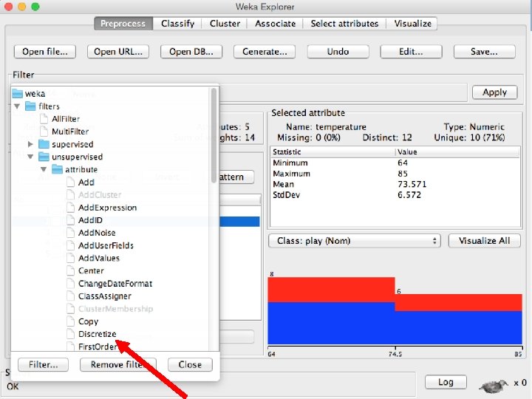Screen dimensions: 532x399
Task: Click the Edit... button
Action: pyautogui.click(x=412, y=52)
